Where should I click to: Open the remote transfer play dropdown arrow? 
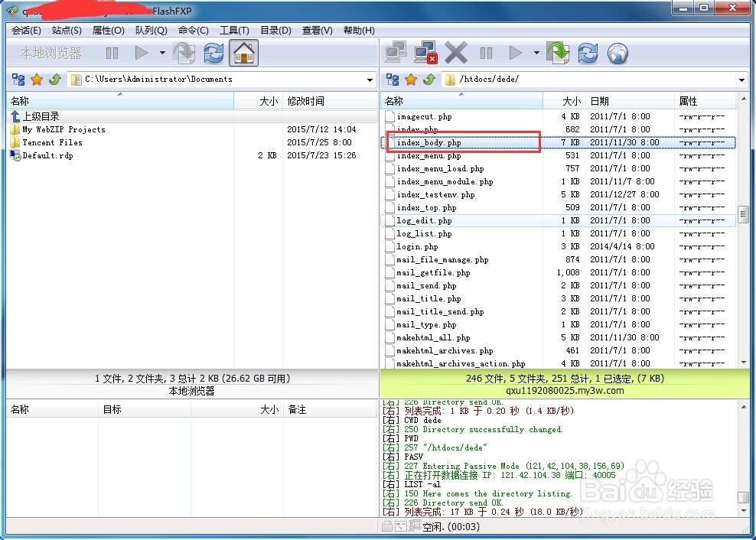536,53
